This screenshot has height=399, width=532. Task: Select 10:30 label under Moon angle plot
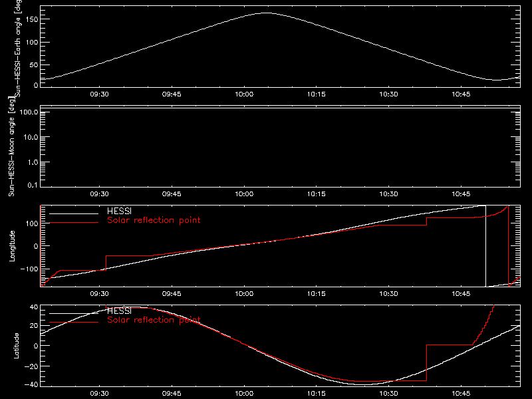(388, 194)
